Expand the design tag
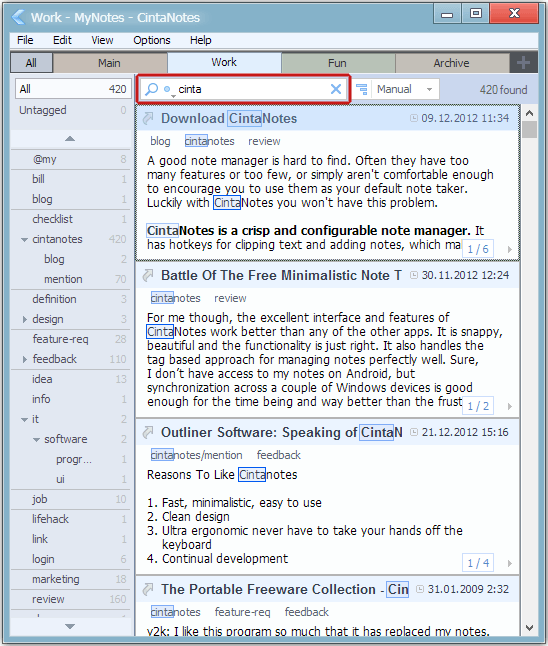The height and width of the screenshot is (646, 548). (x=24, y=319)
